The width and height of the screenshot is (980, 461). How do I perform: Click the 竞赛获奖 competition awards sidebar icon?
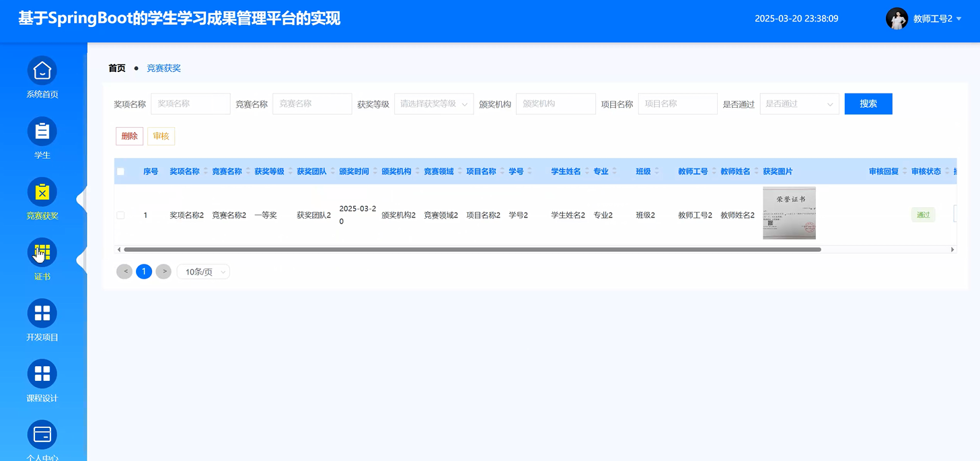[42, 192]
